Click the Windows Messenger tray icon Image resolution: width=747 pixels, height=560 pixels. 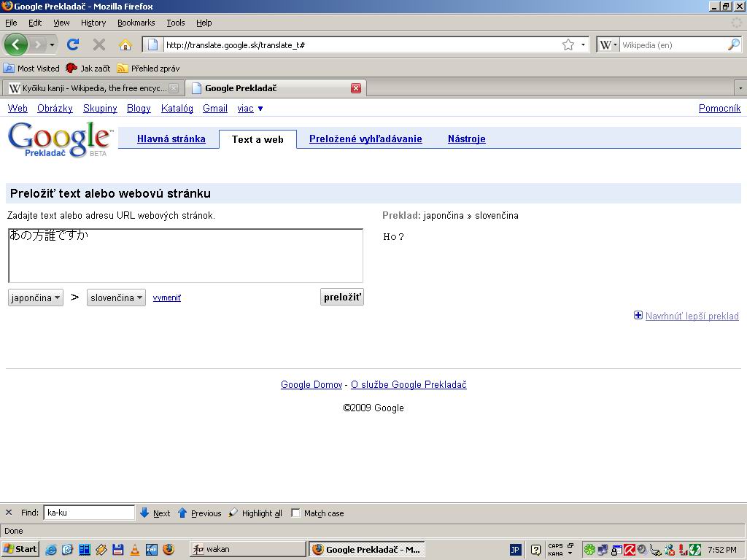click(x=670, y=550)
